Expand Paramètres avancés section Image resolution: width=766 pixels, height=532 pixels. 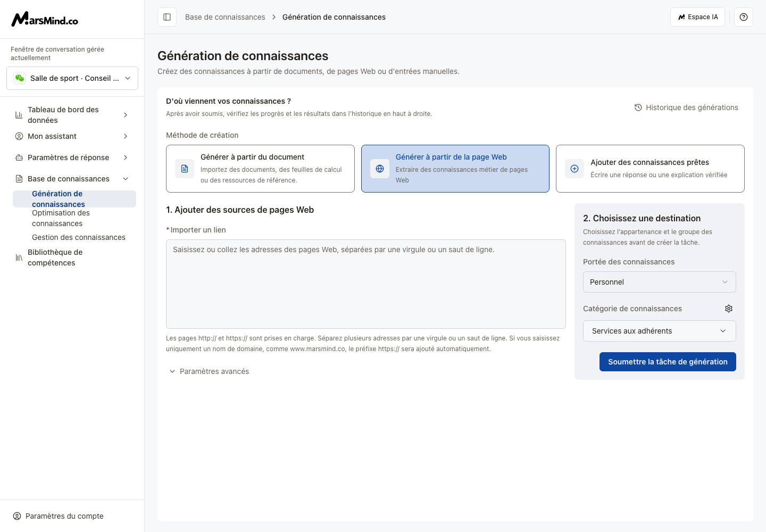tap(209, 371)
